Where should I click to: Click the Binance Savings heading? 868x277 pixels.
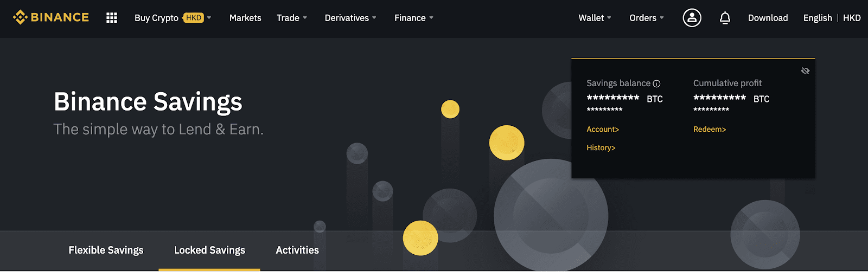148,101
